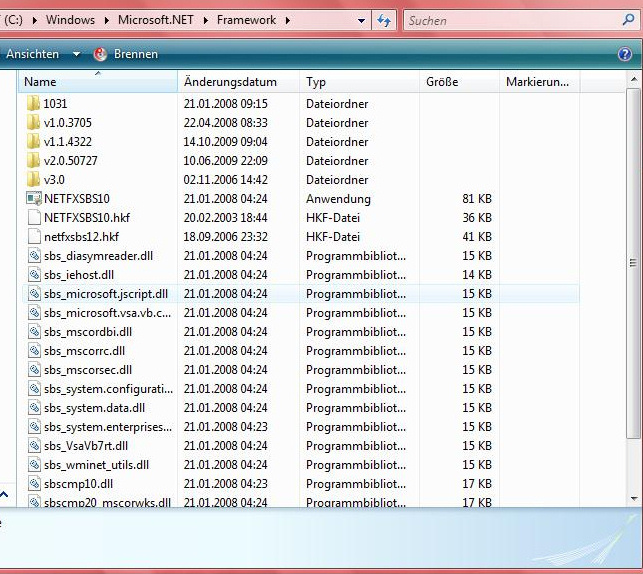Click the date 21.01.2008 09:15

click(225, 103)
